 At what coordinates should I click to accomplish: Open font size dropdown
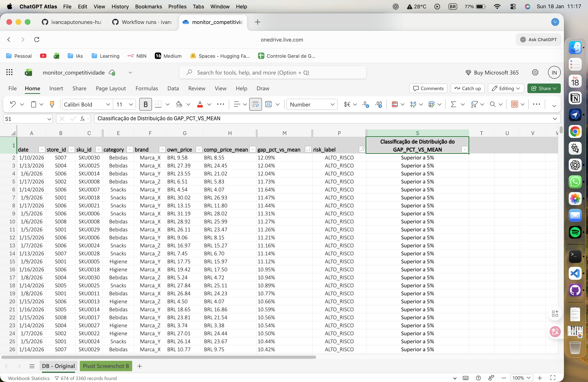pos(131,104)
